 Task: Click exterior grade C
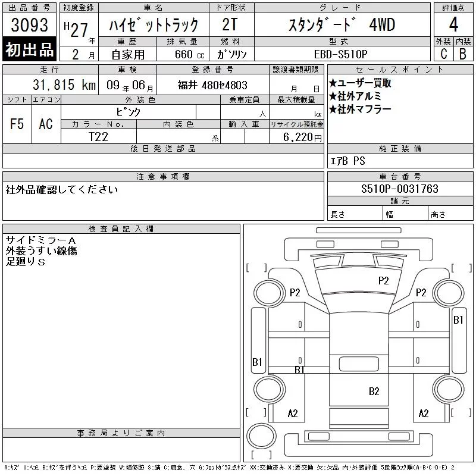(443, 54)
